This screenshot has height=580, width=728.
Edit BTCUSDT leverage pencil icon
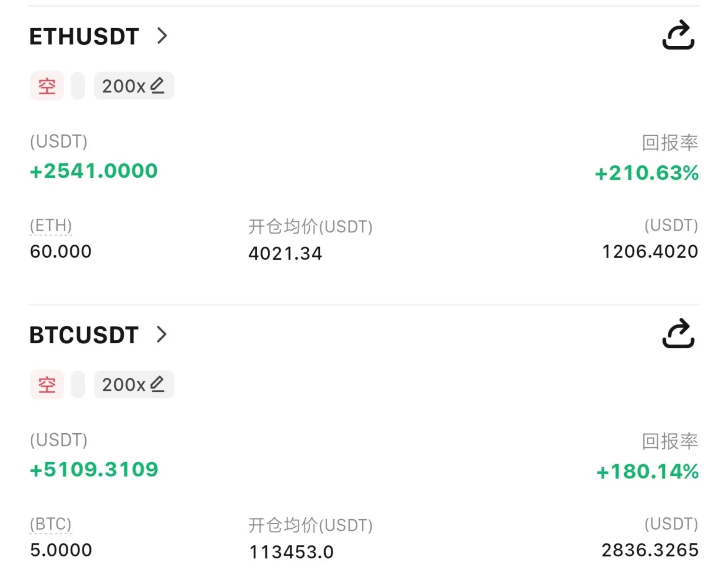coord(157,384)
